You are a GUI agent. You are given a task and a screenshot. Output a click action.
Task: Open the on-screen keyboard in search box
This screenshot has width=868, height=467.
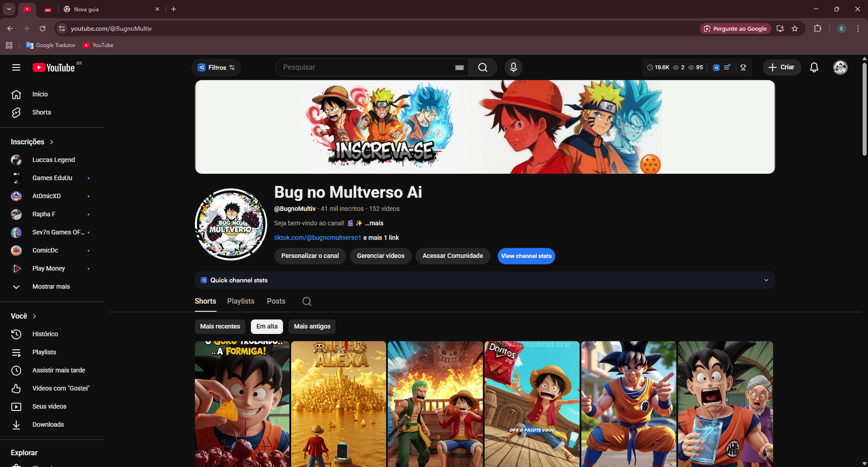(x=459, y=67)
